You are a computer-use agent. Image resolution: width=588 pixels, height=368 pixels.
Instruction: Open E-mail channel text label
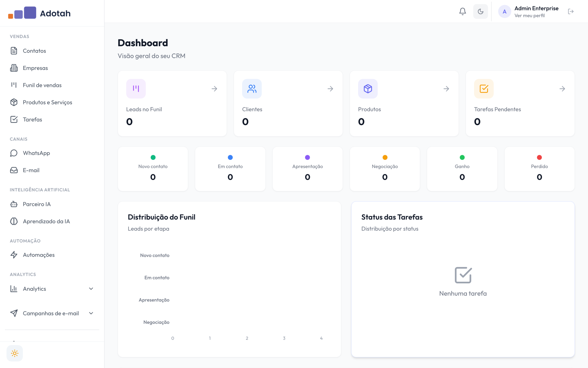pos(31,170)
